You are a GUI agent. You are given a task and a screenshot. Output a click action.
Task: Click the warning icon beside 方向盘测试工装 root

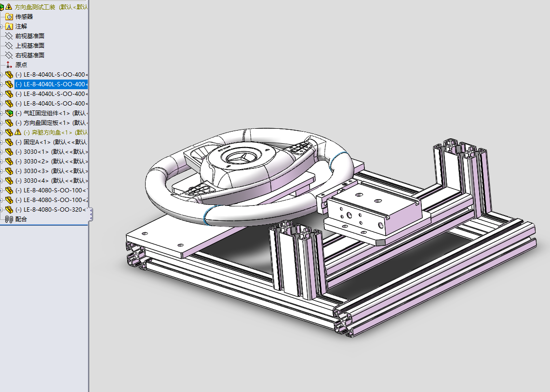[9, 7]
